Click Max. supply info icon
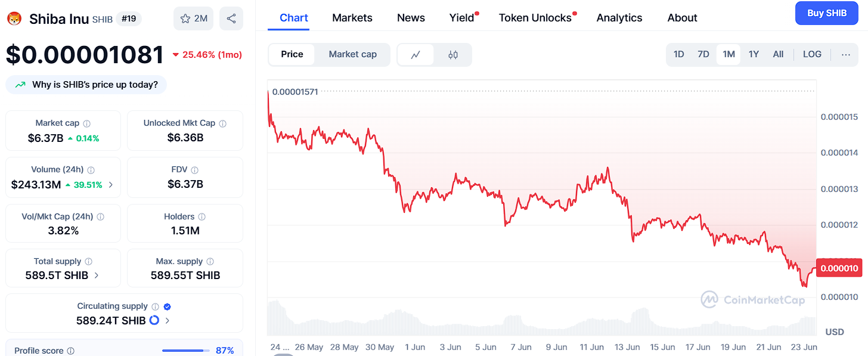The width and height of the screenshot is (868, 356). [x=210, y=262]
